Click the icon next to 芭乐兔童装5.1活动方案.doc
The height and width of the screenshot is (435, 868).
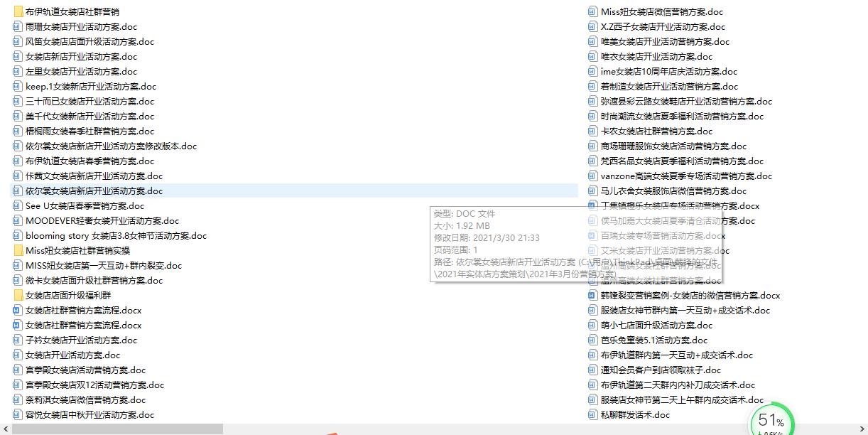click(x=593, y=340)
